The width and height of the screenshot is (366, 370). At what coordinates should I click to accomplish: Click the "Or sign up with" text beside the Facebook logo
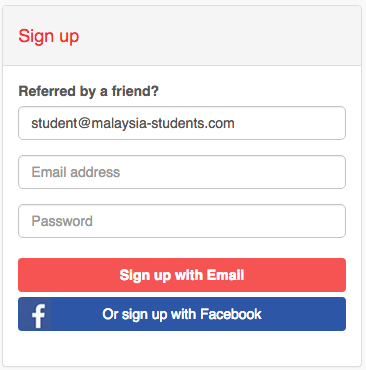pyautogui.click(x=150, y=314)
